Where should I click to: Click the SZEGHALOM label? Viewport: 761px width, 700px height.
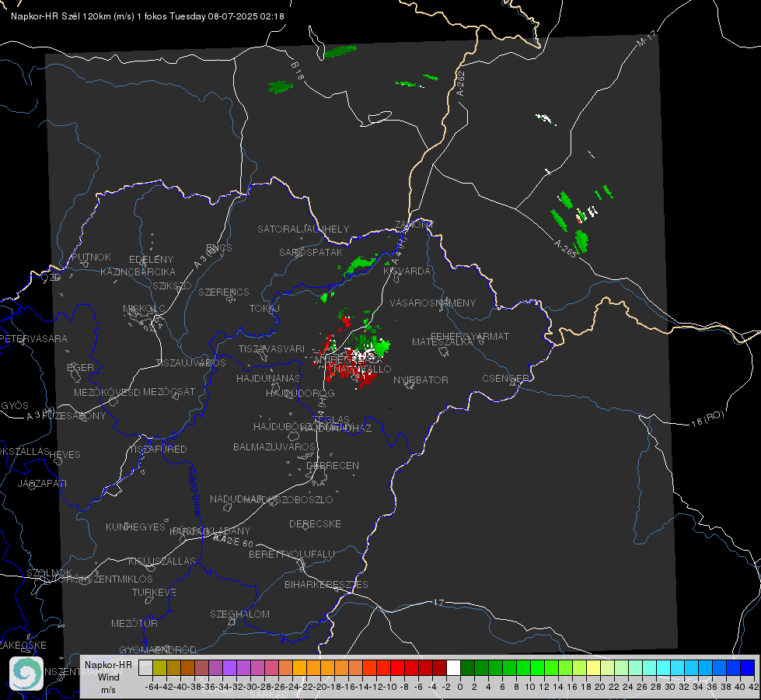pos(239,614)
